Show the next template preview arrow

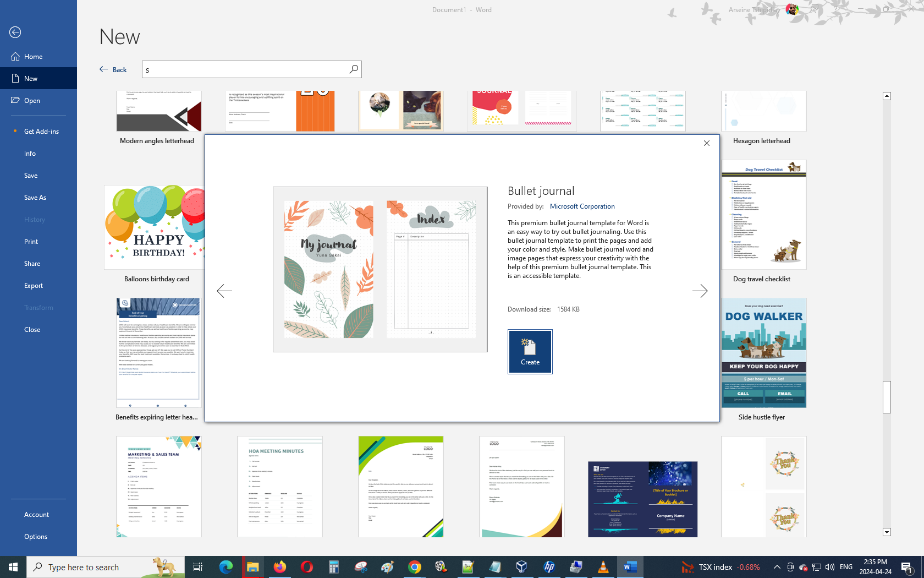point(700,291)
